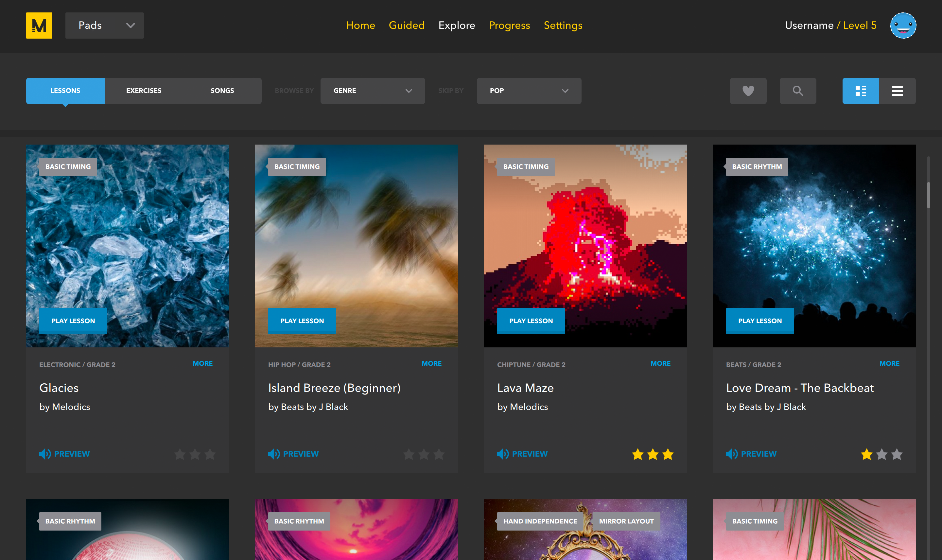Go to Home in the navigation

click(x=361, y=25)
